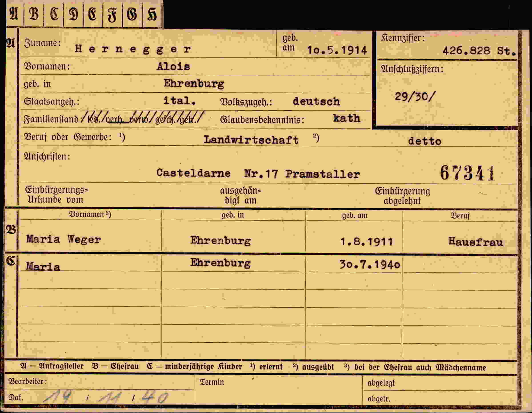The image size is (532, 413).
Task: Click the "Vornamen:" label in section A
Action: [x=47, y=66]
